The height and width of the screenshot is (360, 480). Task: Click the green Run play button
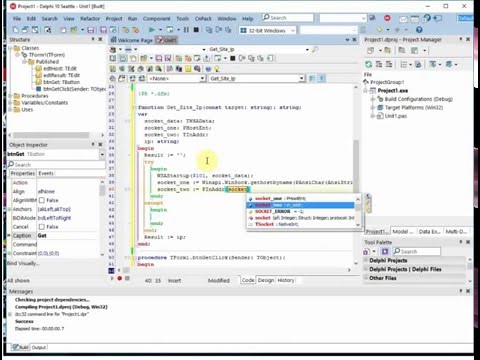tap(152, 30)
